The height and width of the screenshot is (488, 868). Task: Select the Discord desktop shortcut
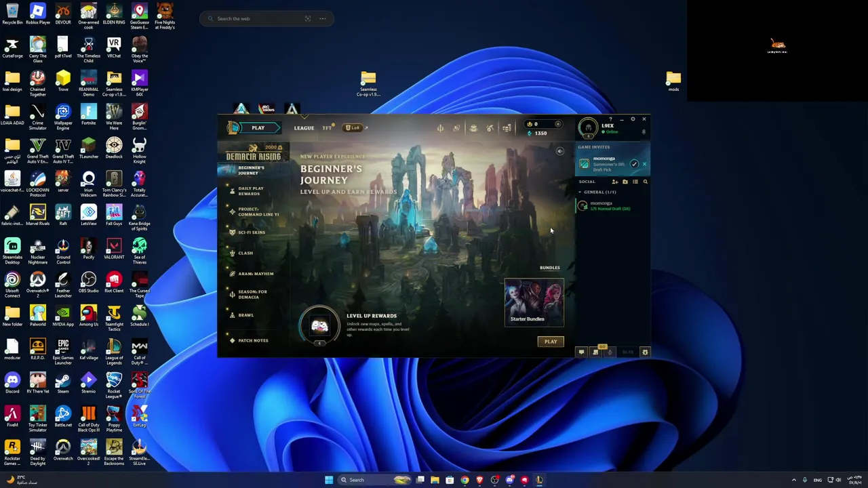12,382
